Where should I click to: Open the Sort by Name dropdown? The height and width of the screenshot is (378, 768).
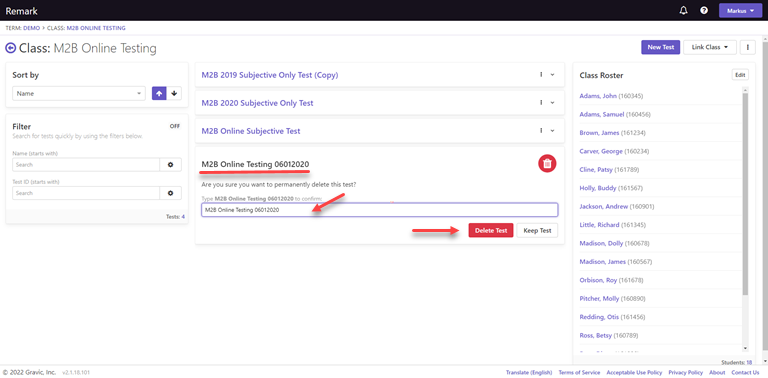click(79, 93)
